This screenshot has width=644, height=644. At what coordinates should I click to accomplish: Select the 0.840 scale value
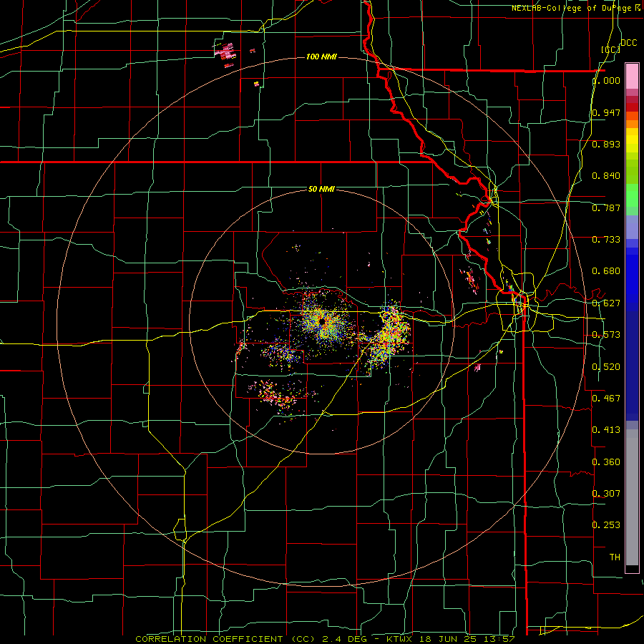(x=606, y=176)
